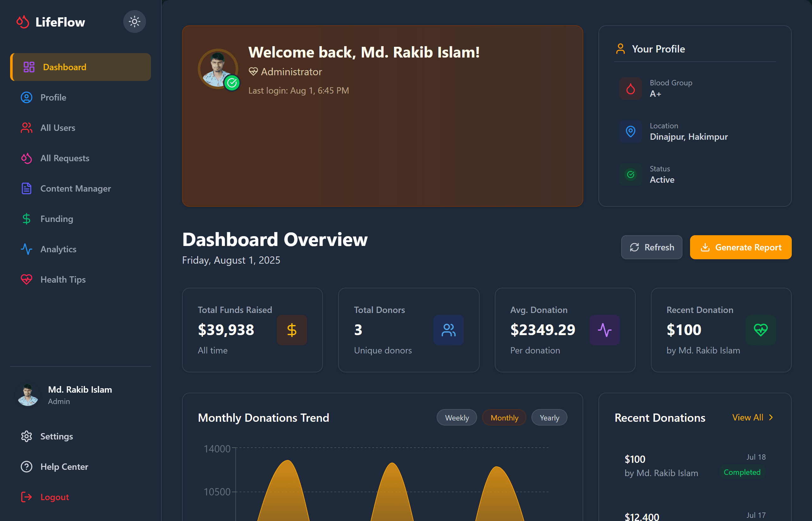Image resolution: width=812 pixels, height=521 pixels.
Task: Click the welcome banner profile photo
Action: pos(218,69)
